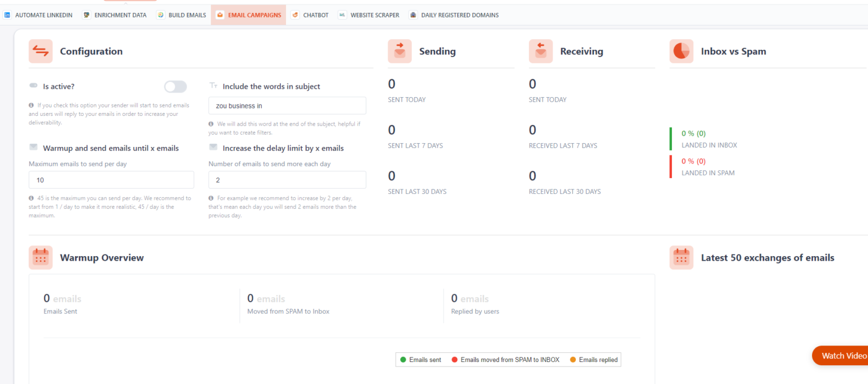Click the Warmup Overview calendar icon
Image resolution: width=868 pixels, height=384 pixels.
pyautogui.click(x=40, y=257)
